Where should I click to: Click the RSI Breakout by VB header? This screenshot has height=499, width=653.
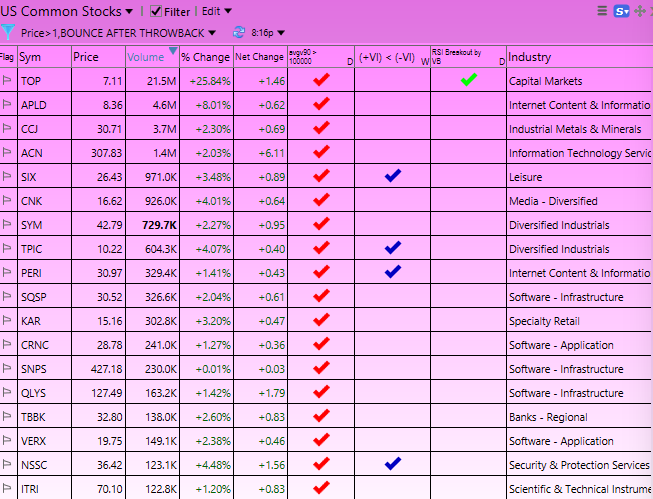pyautogui.click(x=469, y=57)
